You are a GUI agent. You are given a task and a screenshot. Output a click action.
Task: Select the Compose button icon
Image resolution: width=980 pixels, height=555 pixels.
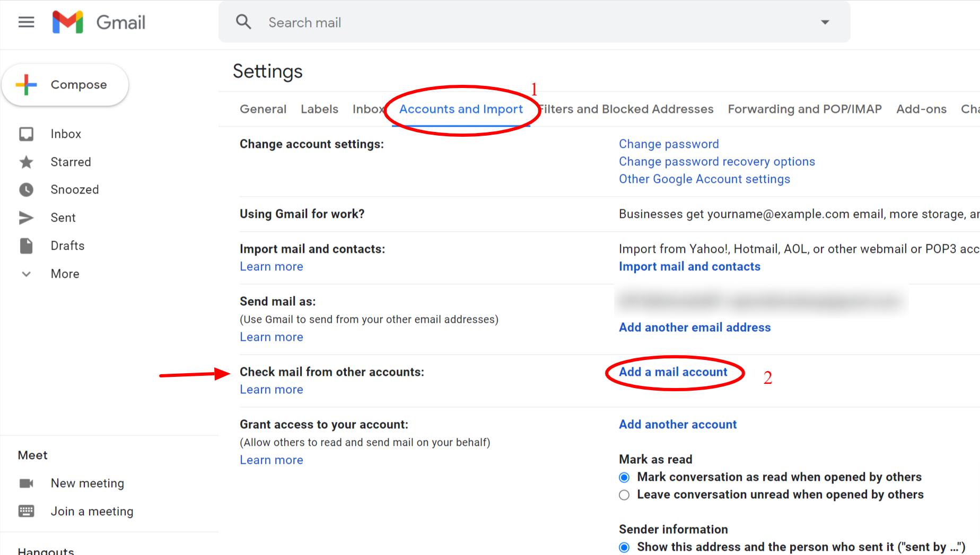point(27,84)
